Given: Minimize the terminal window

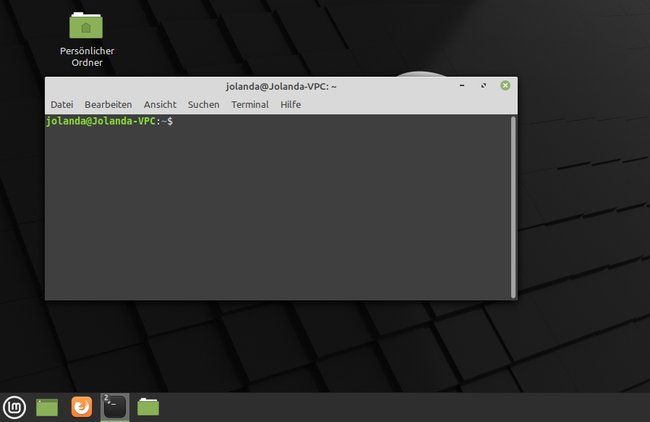Looking at the screenshot, I should [x=462, y=85].
